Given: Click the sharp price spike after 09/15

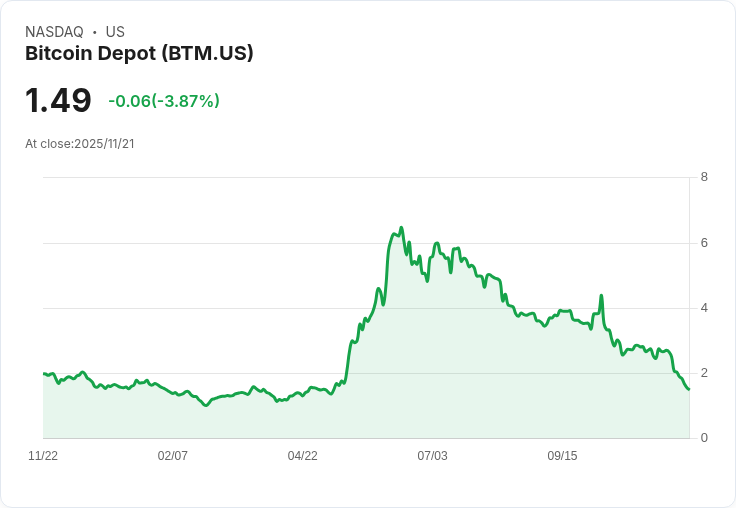Looking at the screenshot, I should point(601,296).
